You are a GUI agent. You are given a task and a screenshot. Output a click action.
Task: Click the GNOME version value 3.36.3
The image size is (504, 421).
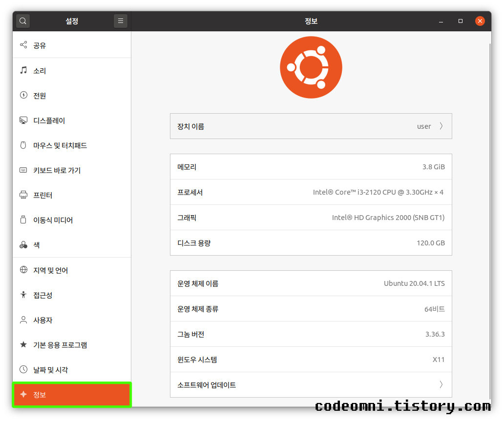(x=435, y=334)
